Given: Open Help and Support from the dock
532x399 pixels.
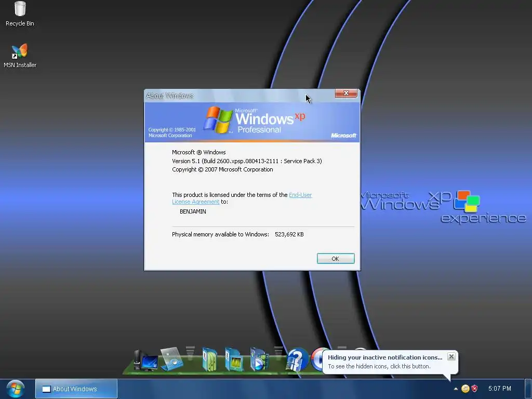Looking at the screenshot, I should pyautogui.click(x=297, y=360).
